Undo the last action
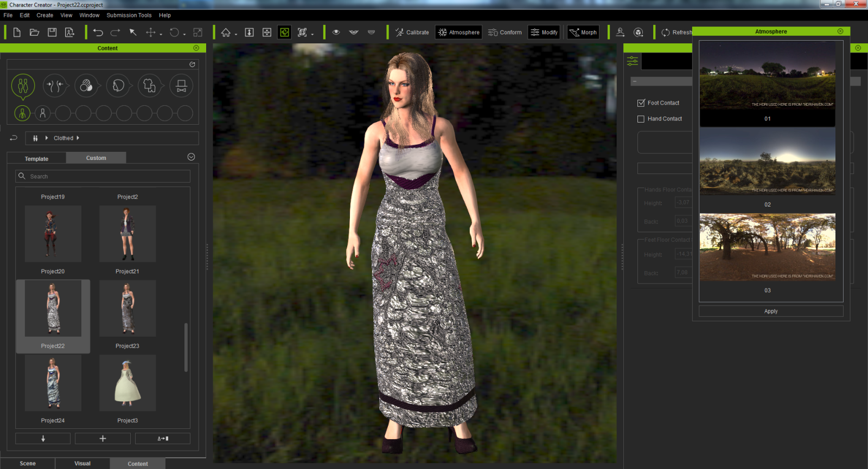The height and width of the screenshot is (469, 868). coord(98,33)
